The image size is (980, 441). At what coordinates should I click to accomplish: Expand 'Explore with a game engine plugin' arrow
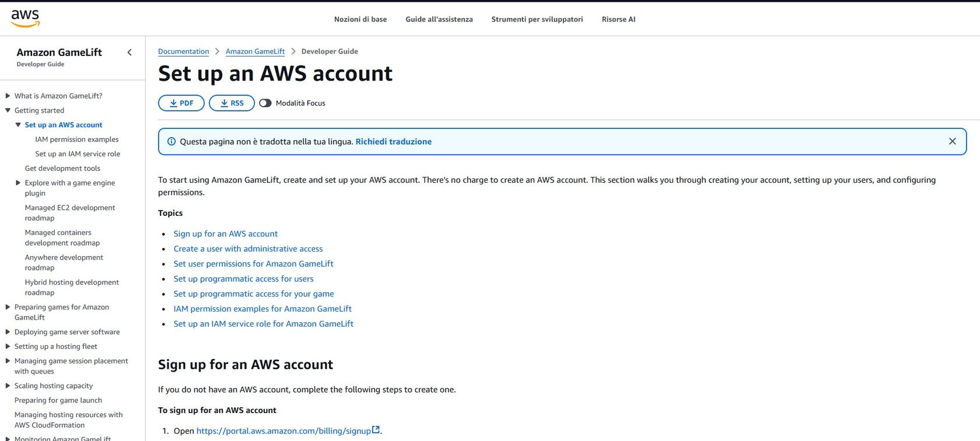(18, 183)
